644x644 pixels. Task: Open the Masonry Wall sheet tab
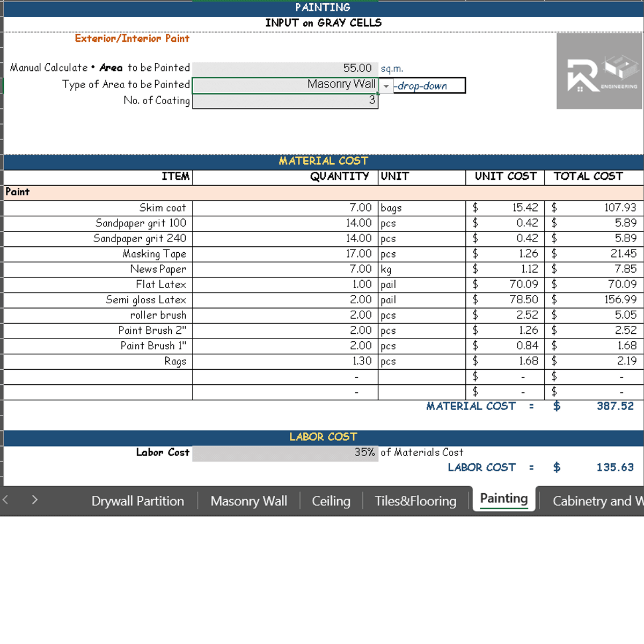pos(248,501)
